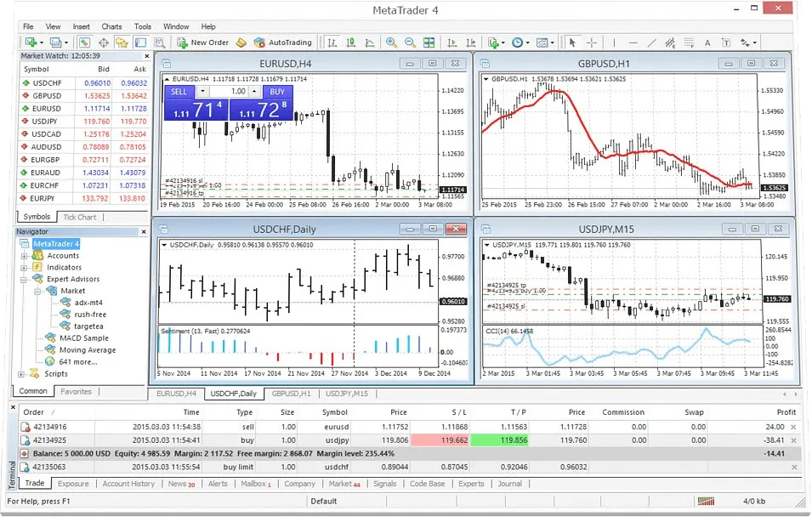Select the Text Label tool

click(726, 43)
